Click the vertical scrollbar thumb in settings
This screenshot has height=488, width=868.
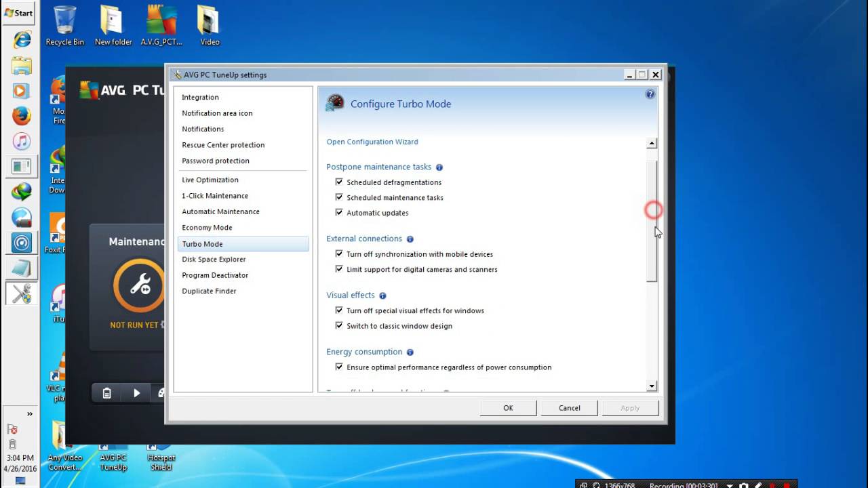(x=652, y=222)
